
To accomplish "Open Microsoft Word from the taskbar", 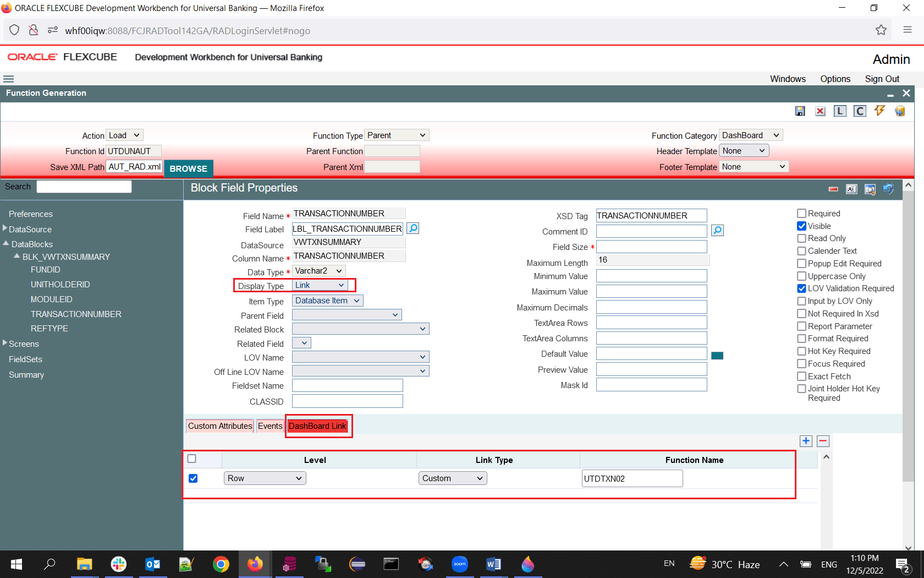I will click(494, 564).
